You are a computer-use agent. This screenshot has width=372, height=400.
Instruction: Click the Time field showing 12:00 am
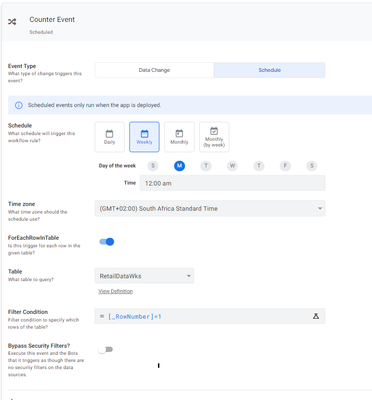tap(232, 183)
